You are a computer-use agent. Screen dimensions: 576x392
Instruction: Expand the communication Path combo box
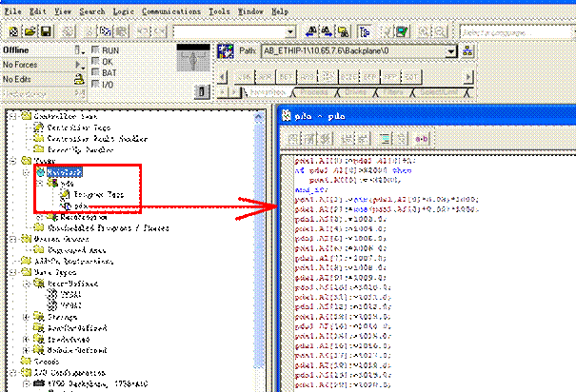[451, 52]
